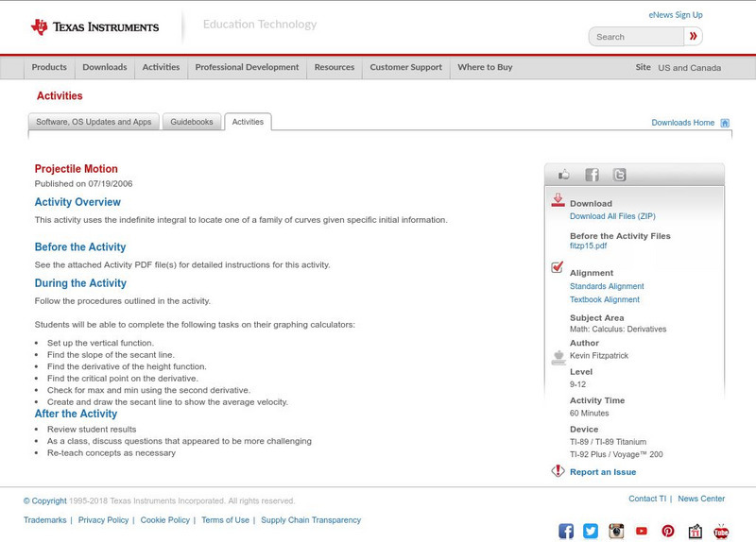The height and width of the screenshot is (542, 756).
Task: Click the Report an Issue warning icon
Action: [558, 470]
